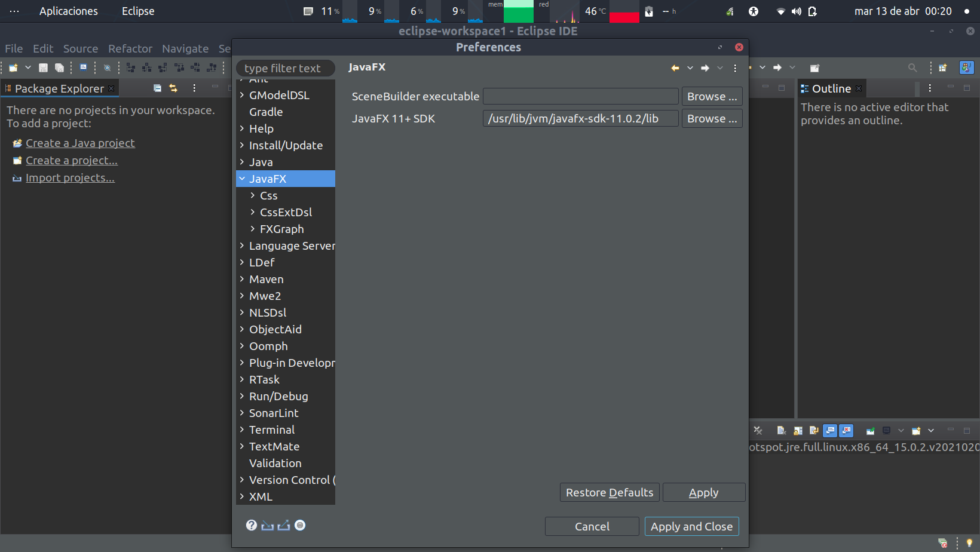The height and width of the screenshot is (552, 980).
Task: Click the status bar progress error icon
Action: tap(943, 542)
